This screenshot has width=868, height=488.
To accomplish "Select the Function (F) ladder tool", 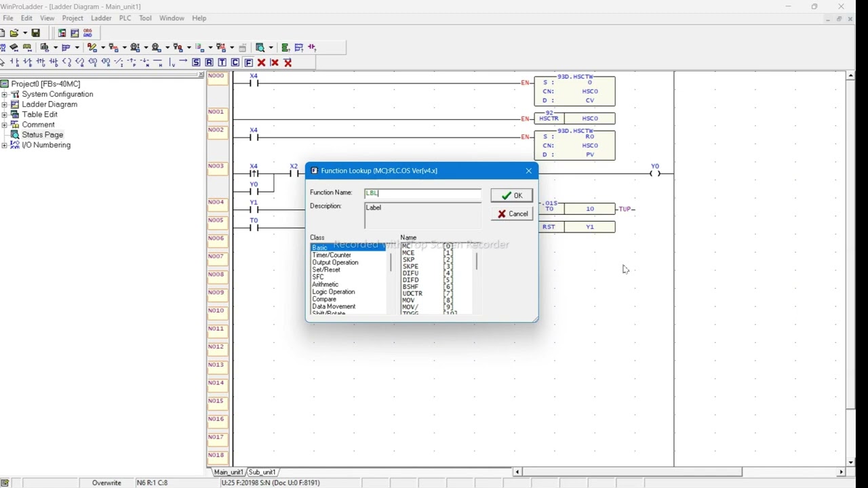I will pos(248,62).
